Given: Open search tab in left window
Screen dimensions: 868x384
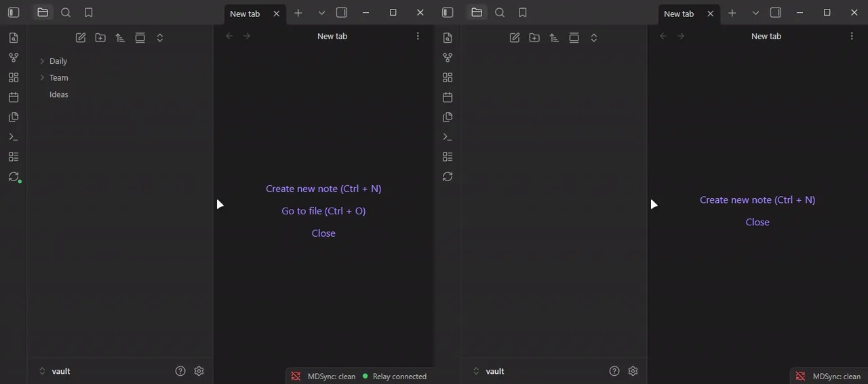Looking at the screenshot, I should [66, 12].
